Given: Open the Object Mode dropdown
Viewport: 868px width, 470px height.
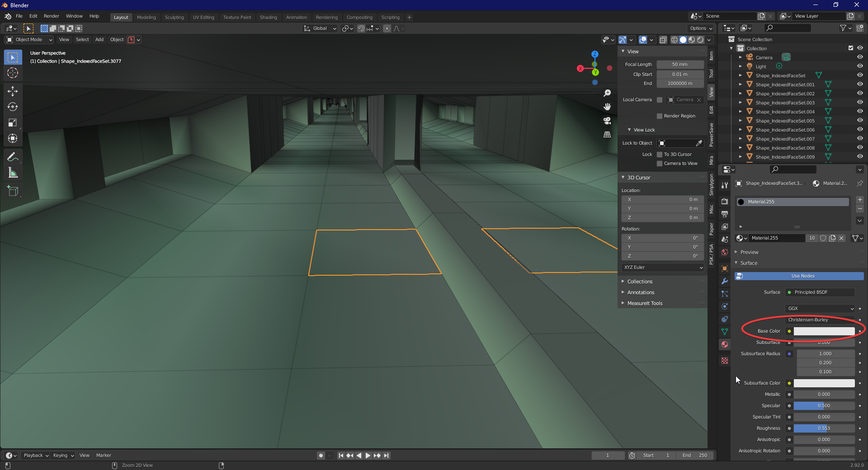Looking at the screenshot, I should 29,40.
